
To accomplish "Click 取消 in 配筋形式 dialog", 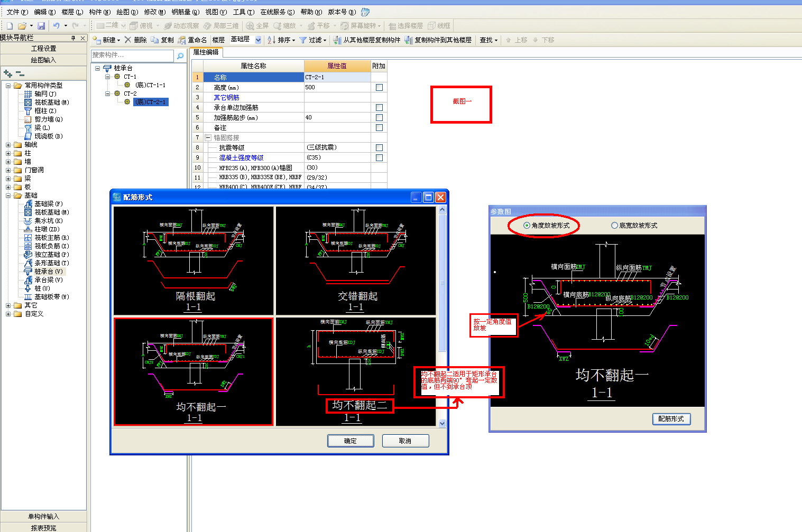I will pyautogui.click(x=405, y=441).
